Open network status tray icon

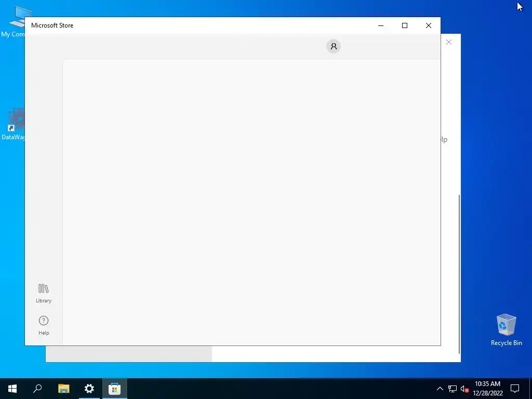453,389
